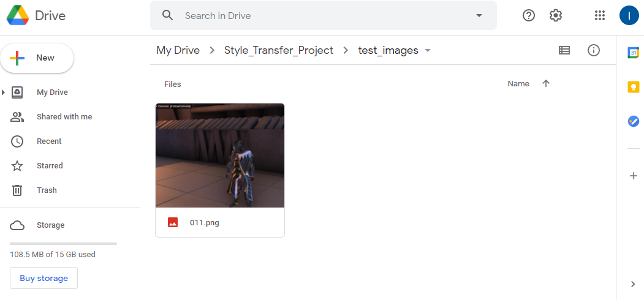The height and width of the screenshot is (300, 644).
Task: Click the Recent clock icon
Action: click(17, 141)
